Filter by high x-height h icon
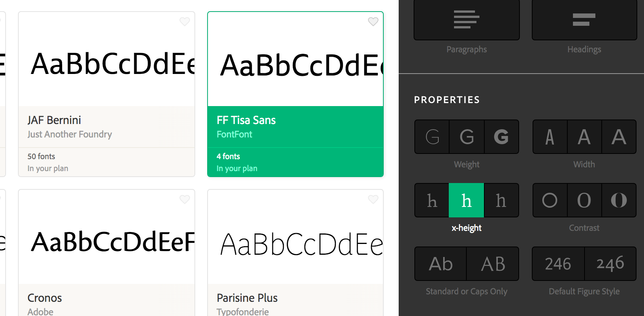This screenshot has width=644, height=316. (502, 200)
